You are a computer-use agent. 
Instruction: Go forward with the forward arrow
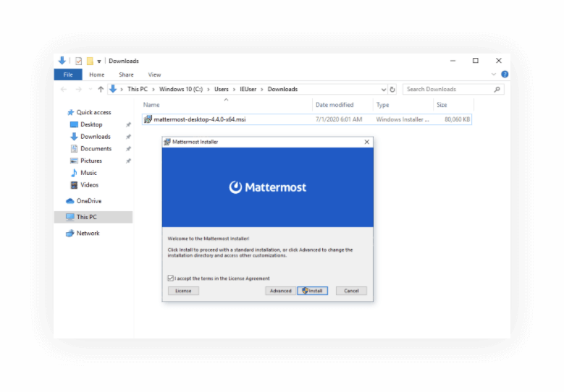(x=78, y=89)
